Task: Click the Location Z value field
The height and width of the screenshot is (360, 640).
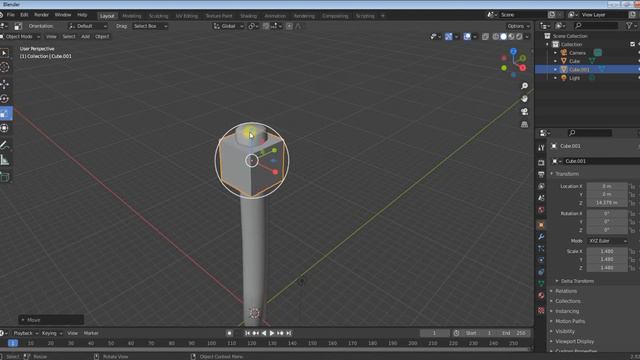Action: (607, 202)
